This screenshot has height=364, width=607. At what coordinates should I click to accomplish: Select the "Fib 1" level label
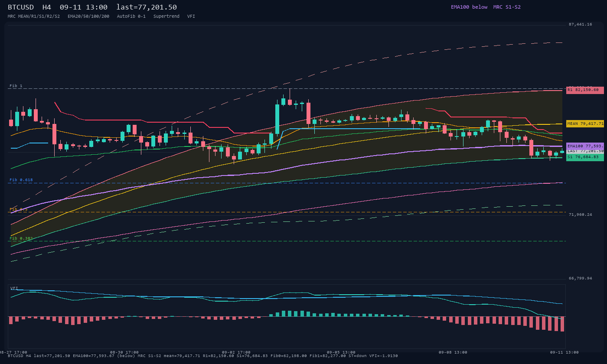point(16,86)
